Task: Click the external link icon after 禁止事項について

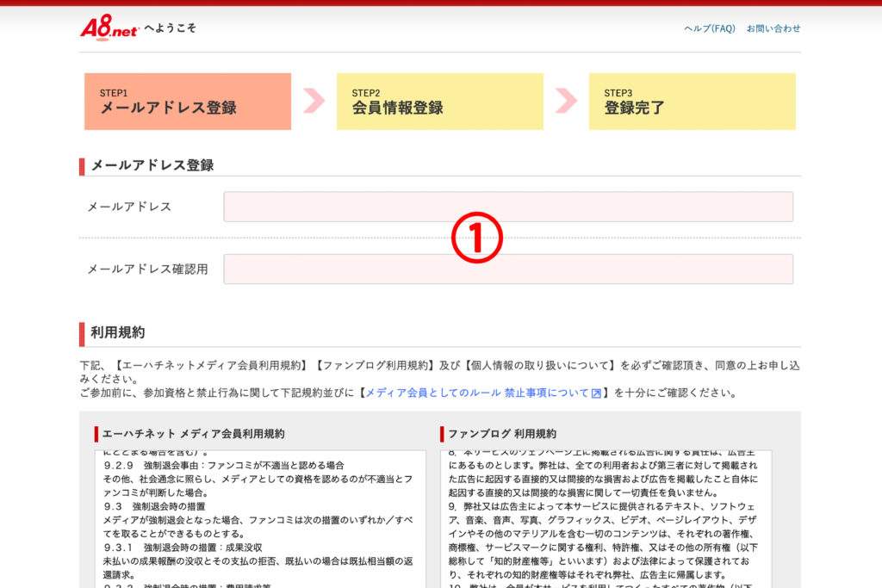Action: click(x=596, y=393)
